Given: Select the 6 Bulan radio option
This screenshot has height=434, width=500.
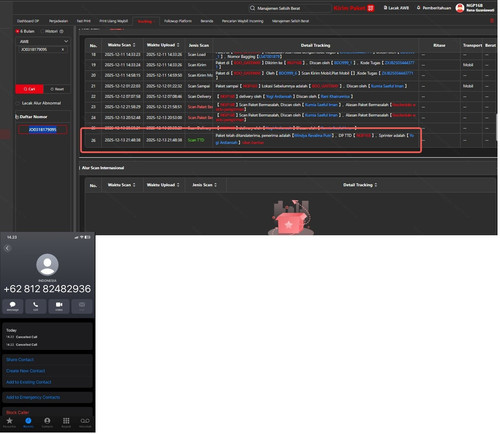Looking at the screenshot, I should 18,31.
